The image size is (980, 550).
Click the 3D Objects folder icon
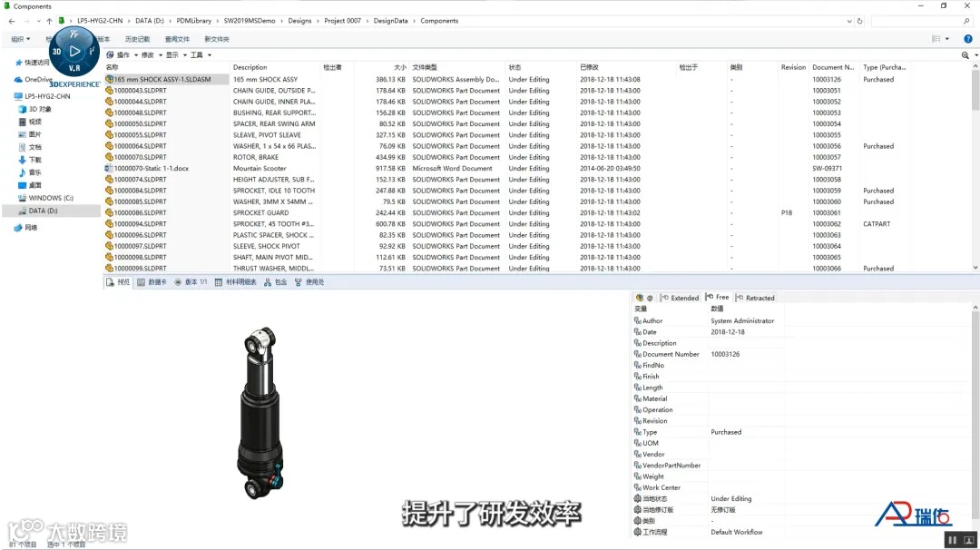23,110
